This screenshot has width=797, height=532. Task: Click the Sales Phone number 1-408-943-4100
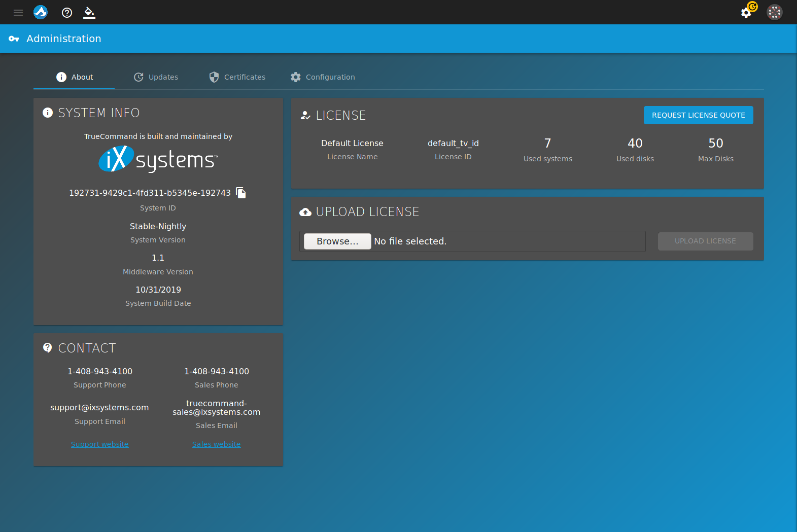tap(217, 371)
